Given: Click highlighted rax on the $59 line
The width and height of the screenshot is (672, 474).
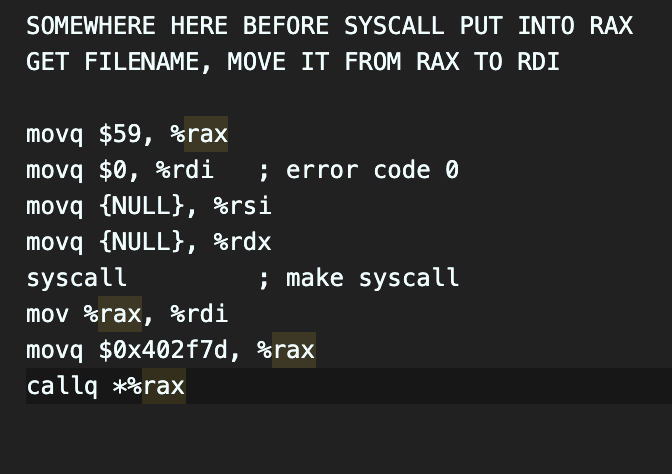Looking at the screenshot, I should coord(207,134).
